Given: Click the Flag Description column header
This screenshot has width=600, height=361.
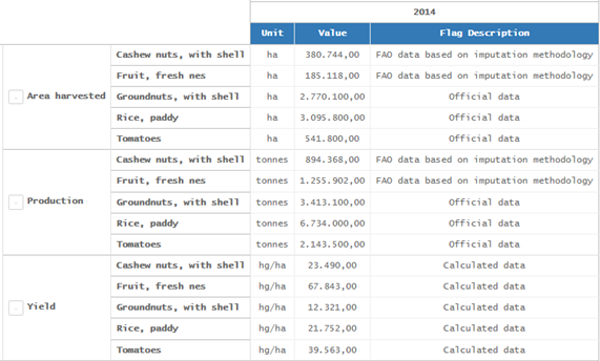Looking at the screenshot, I should [484, 33].
